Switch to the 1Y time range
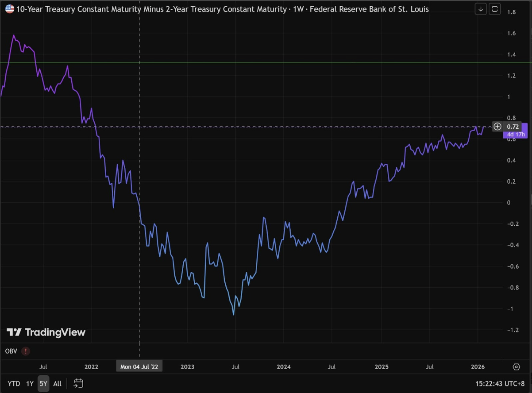Screen dimensions: 532x393 (30, 384)
